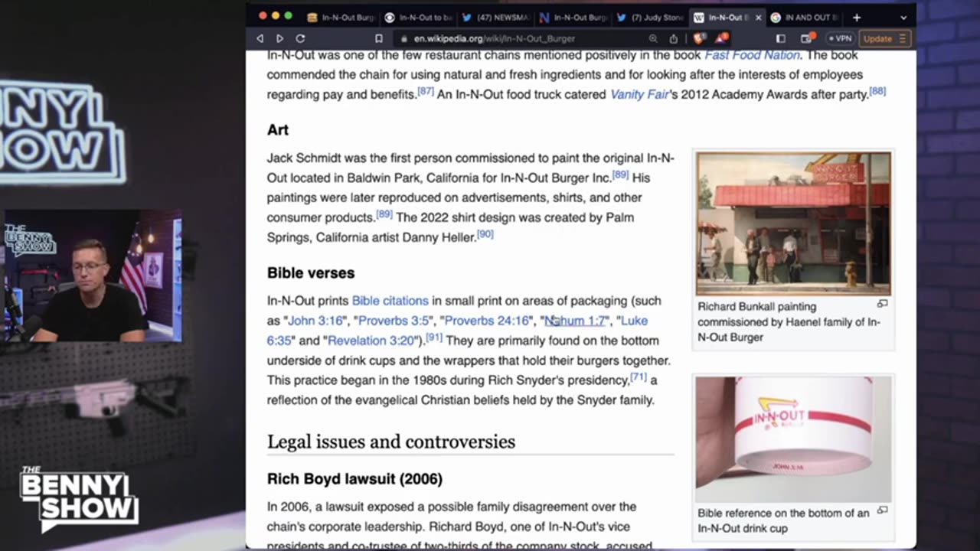
Task: Open the Proverbs 24:16 link
Action: pos(487,321)
